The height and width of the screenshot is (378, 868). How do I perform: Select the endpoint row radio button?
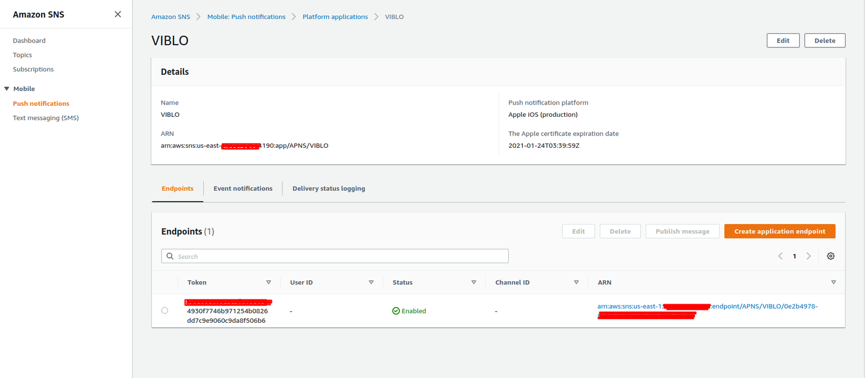click(165, 311)
